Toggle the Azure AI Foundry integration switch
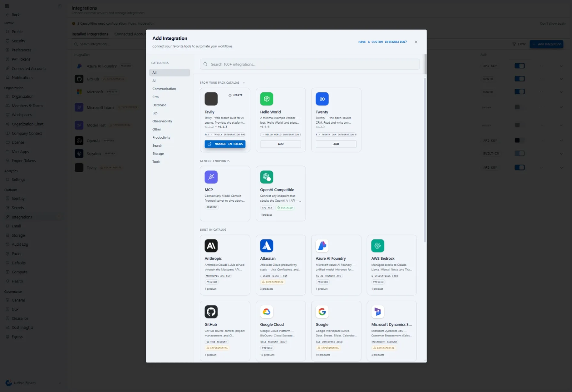572x392 pixels. [x=520, y=66]
